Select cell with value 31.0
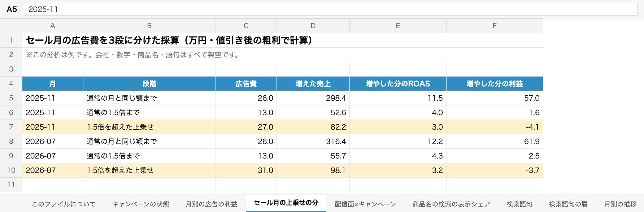 coord(246,170)
